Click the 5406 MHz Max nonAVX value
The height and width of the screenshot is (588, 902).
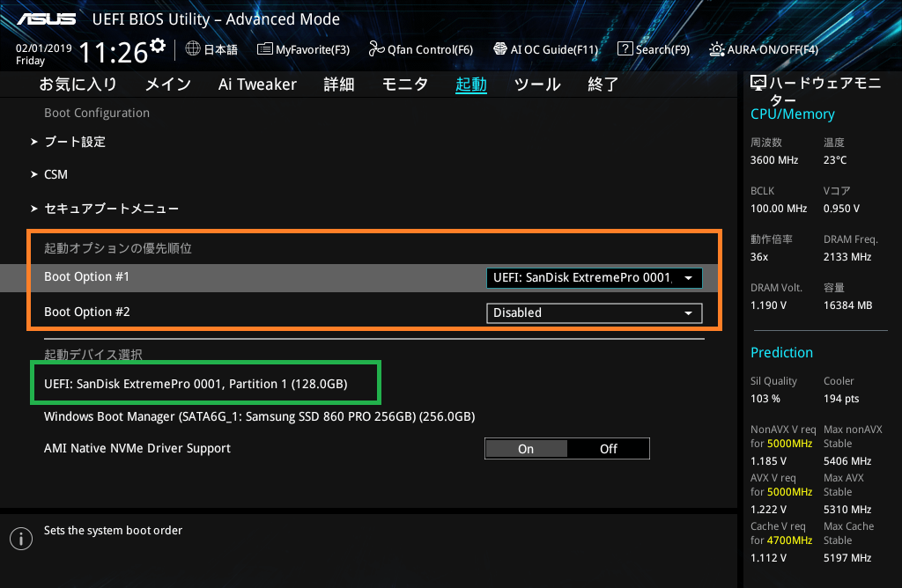[x=847, y=461]
